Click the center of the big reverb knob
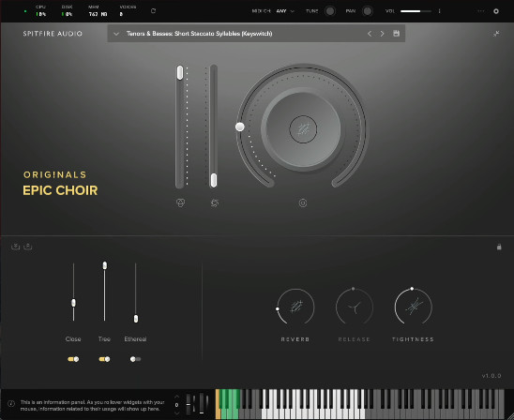The image size is (514, 420). coord(303,129)
